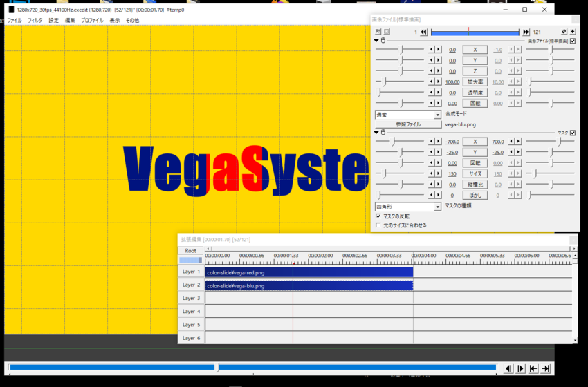Screen dimensions: 588x387
Task: Click the mask X start value -700.0
Action: [452, 142]
